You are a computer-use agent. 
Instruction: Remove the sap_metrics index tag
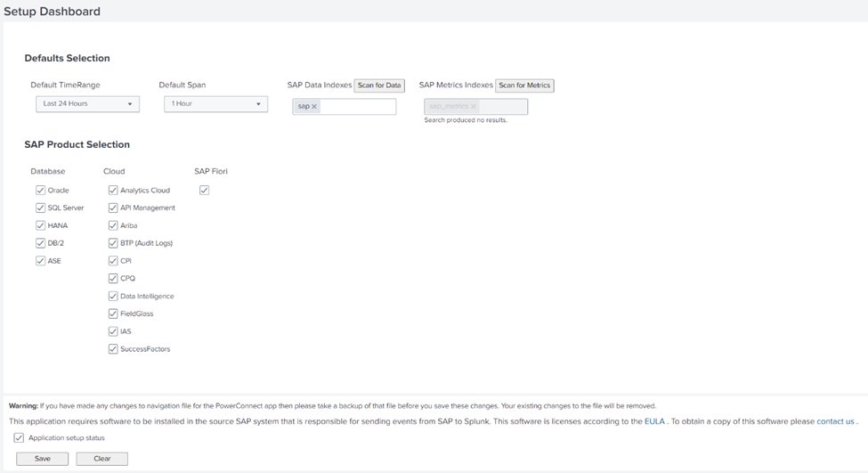coord(474,107)
